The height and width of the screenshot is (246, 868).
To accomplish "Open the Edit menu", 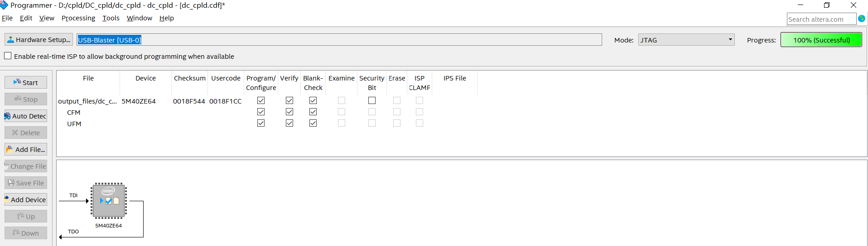I will 26,18.
